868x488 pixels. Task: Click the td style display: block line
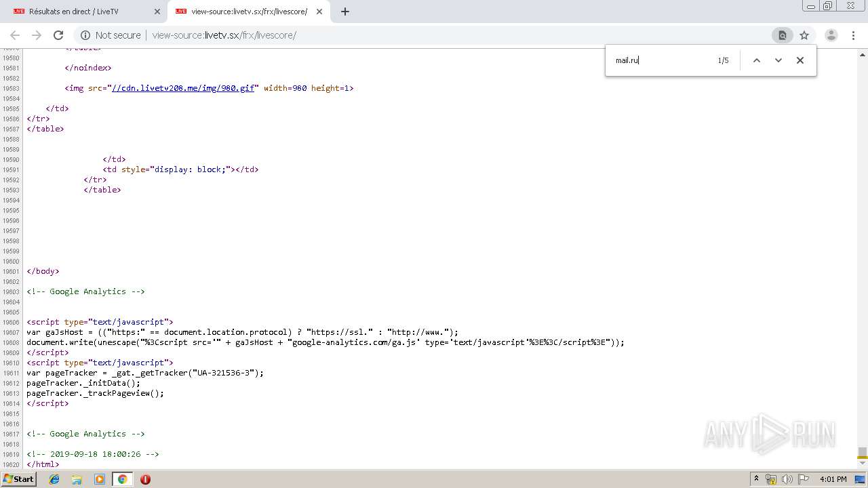180,169
